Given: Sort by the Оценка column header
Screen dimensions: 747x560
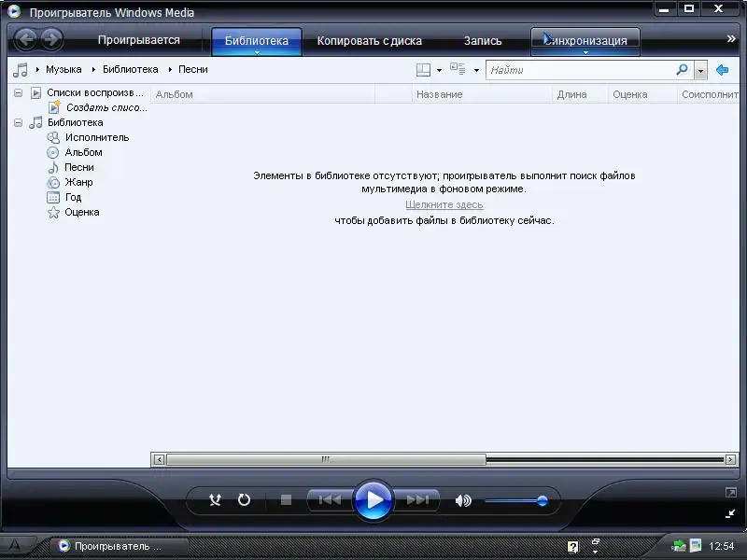Looking at the screenshot, I should (x=642, y=94).
